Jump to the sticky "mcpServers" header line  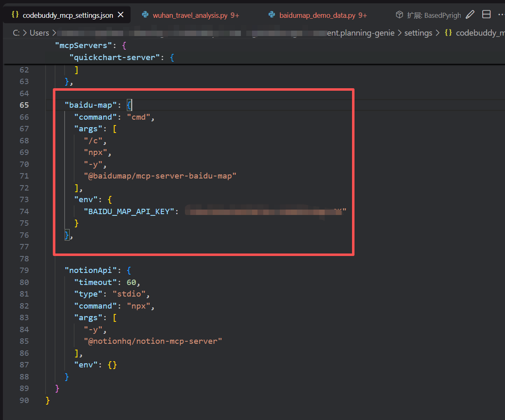pos(83,45)
